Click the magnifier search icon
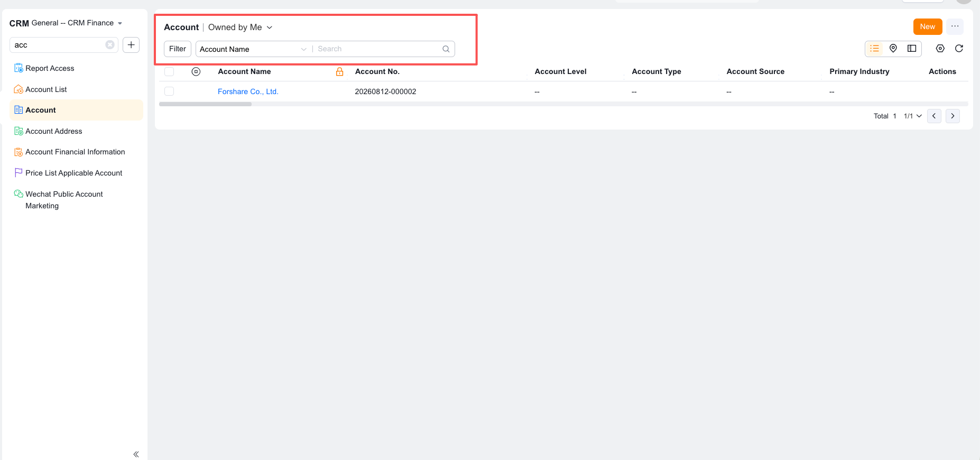 (x=446, y=49)
